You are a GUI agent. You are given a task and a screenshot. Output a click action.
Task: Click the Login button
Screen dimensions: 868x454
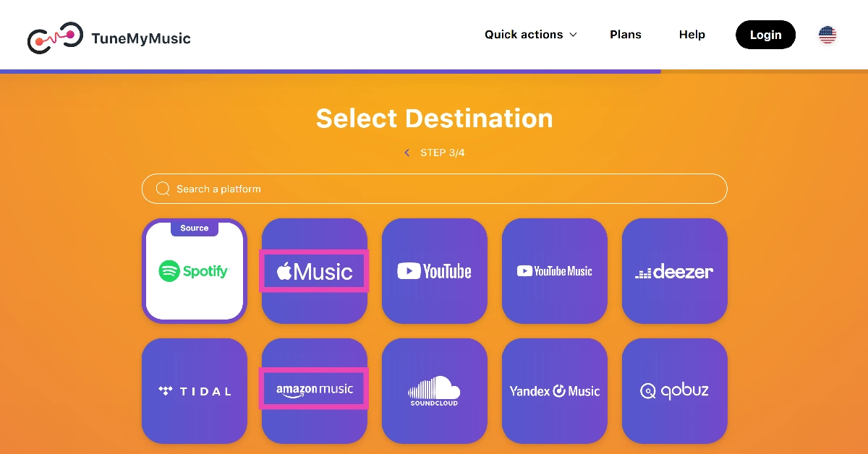765,35
